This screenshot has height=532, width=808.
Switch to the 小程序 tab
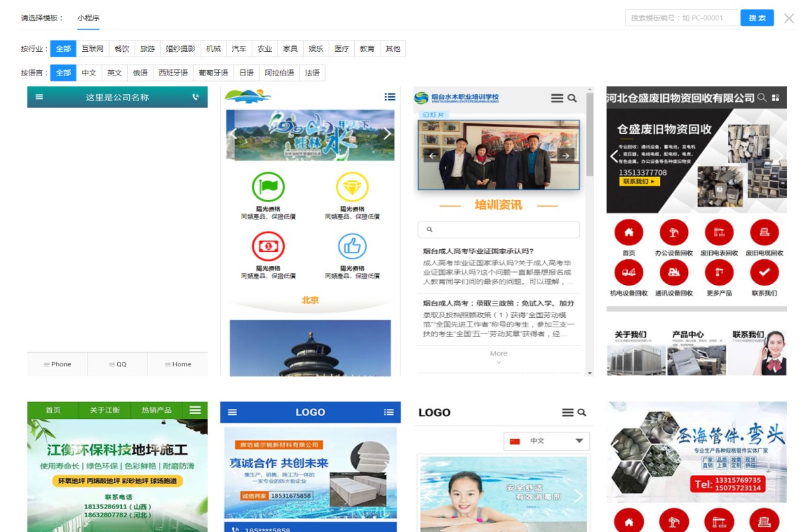tap(88, 18)
